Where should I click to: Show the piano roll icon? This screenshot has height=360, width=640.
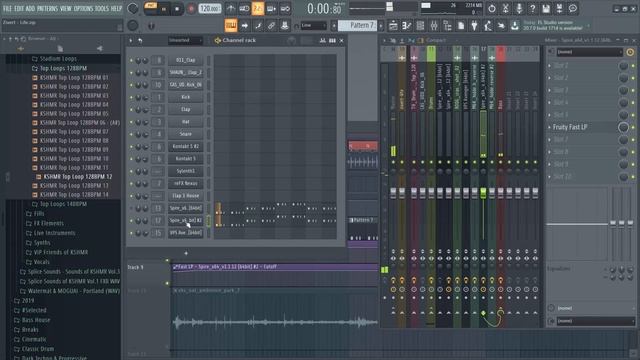[x=407, y=26]
